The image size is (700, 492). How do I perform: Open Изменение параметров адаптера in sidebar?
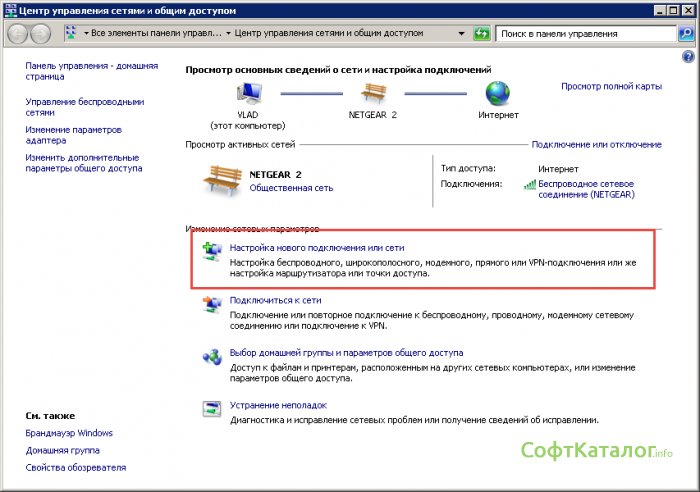click(73, 136)
